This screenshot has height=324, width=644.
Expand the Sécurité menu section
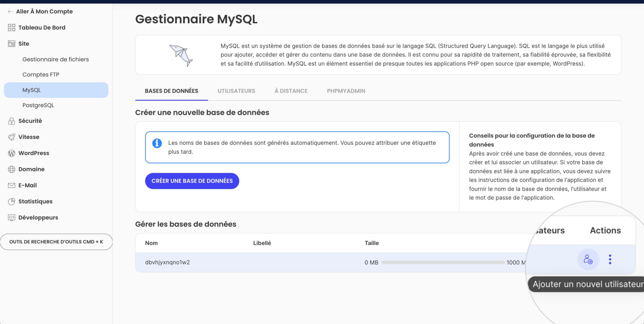click(30, 121)
